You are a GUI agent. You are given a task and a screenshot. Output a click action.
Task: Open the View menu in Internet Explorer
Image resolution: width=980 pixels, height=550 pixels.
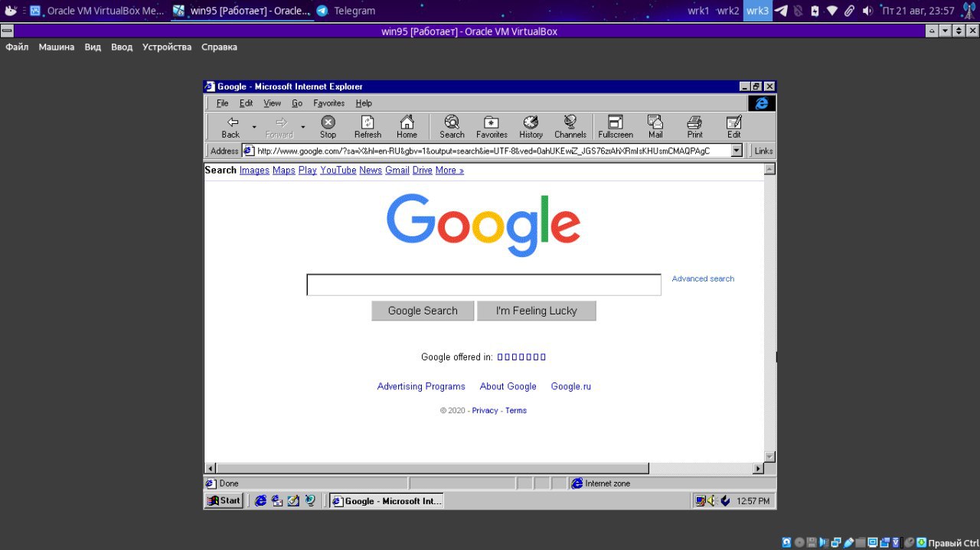coord(272,103)
